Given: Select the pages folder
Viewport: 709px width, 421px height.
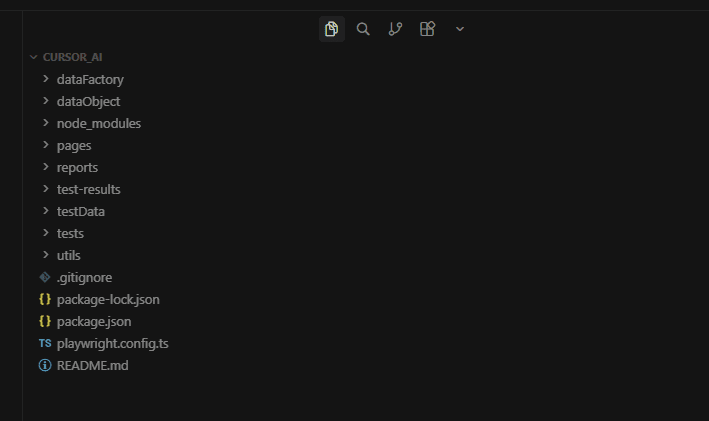Looking at the screenshot, I should pos(74,145).
